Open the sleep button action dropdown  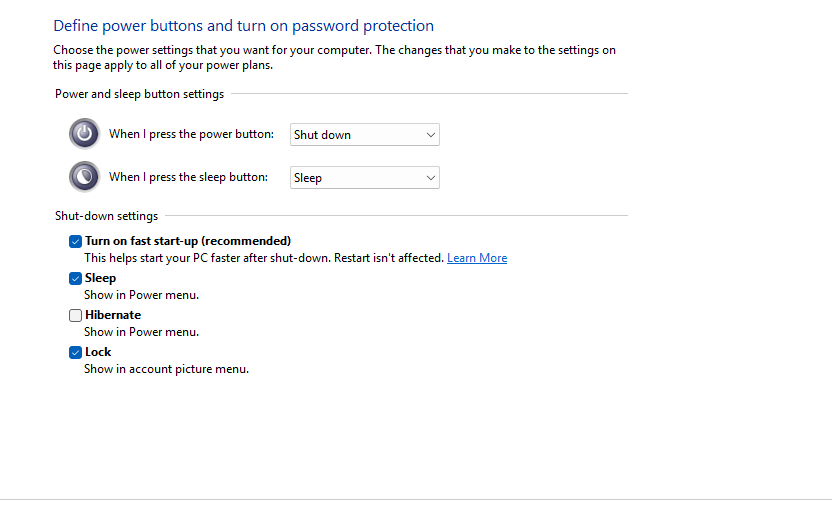[365, 178]
